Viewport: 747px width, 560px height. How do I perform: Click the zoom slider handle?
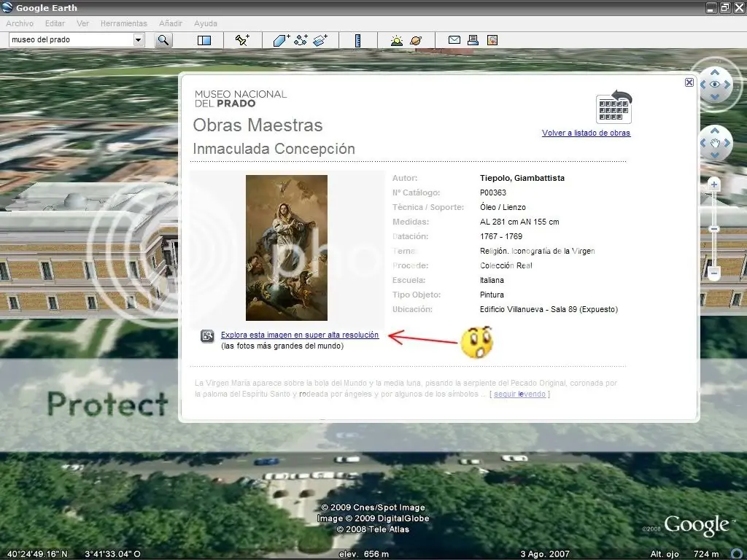click(x=713, y=229)
